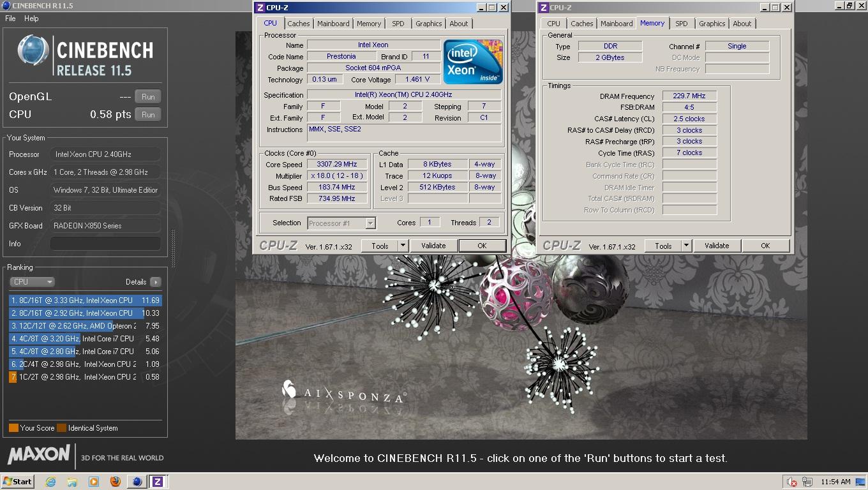Screen dimensions: 868x490
Task: Click the AIXSPONZA logo in render area
Action: click(343, 391)
